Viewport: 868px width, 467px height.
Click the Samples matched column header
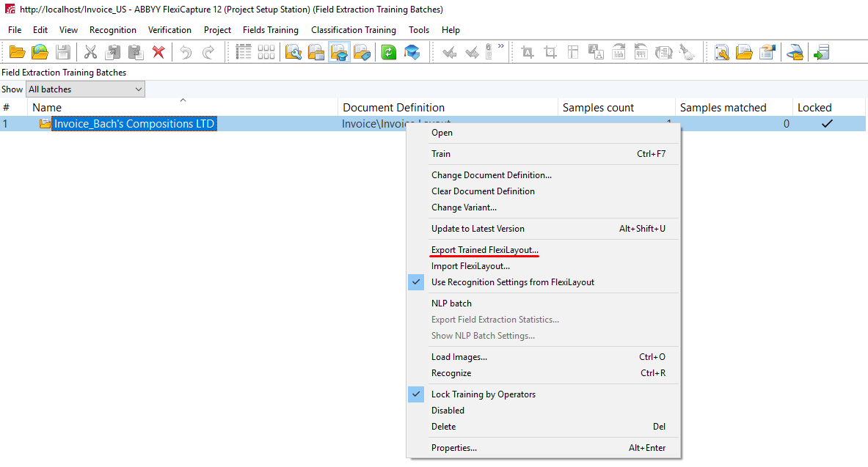pyautogui.click(x=734, y=107)
